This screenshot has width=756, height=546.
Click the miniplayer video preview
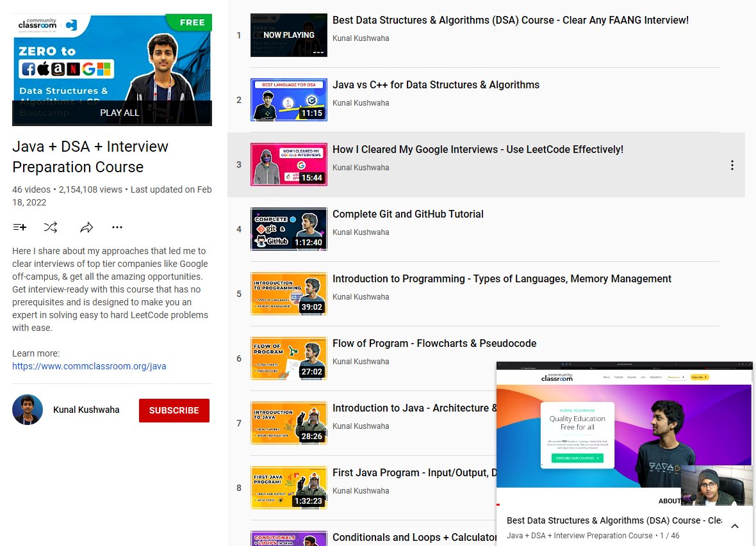click(625, 433)
